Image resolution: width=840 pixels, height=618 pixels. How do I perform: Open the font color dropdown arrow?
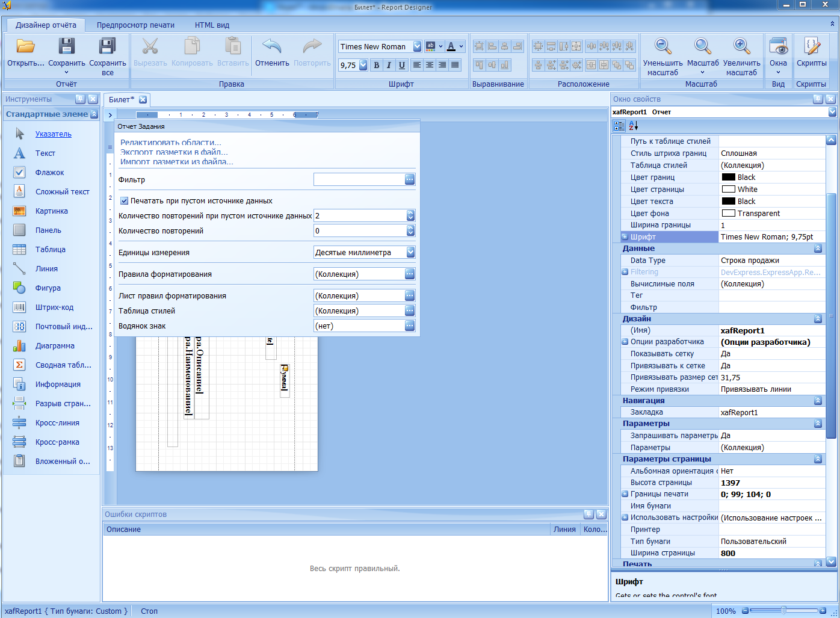click(461, 46)
